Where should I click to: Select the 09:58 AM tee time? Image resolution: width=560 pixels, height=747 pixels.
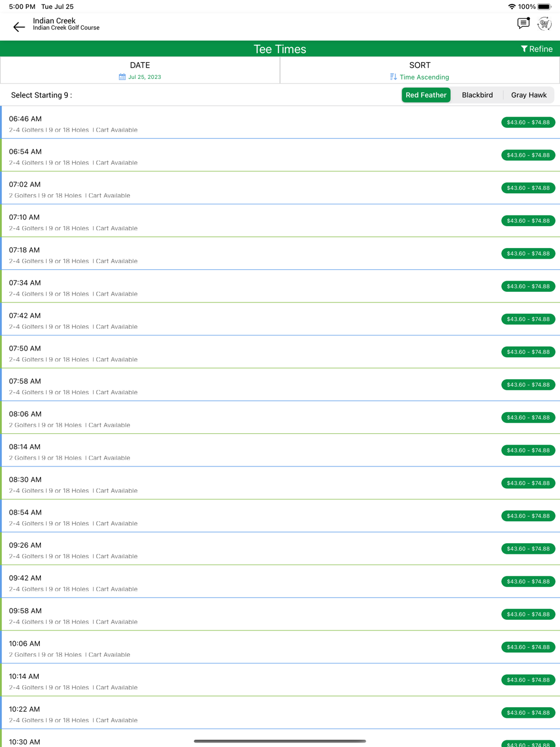(x=280, y=614)
